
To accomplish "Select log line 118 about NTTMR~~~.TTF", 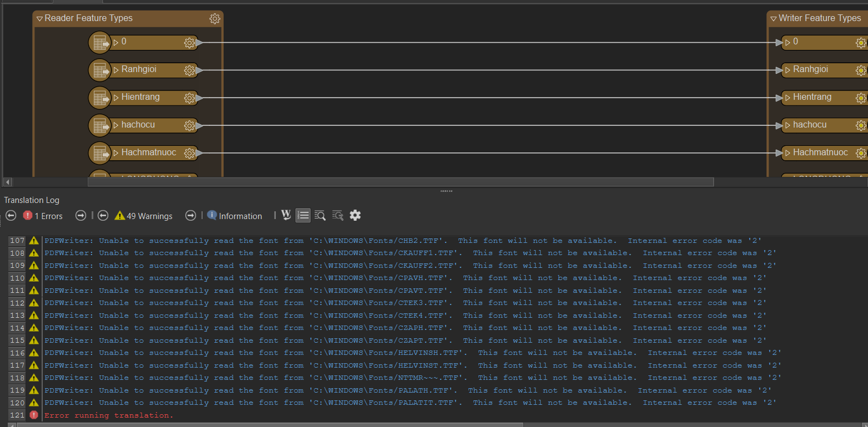I will (x=413, y=378).
